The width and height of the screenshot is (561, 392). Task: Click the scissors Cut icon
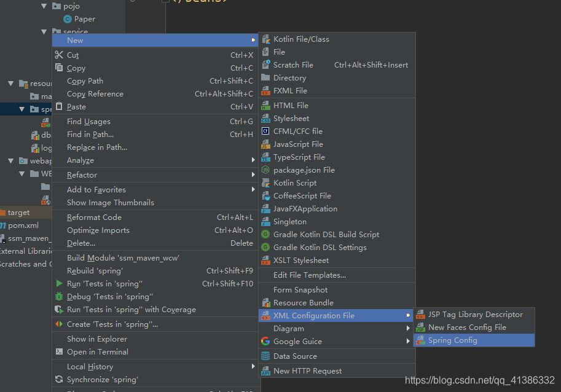(58, 55)
